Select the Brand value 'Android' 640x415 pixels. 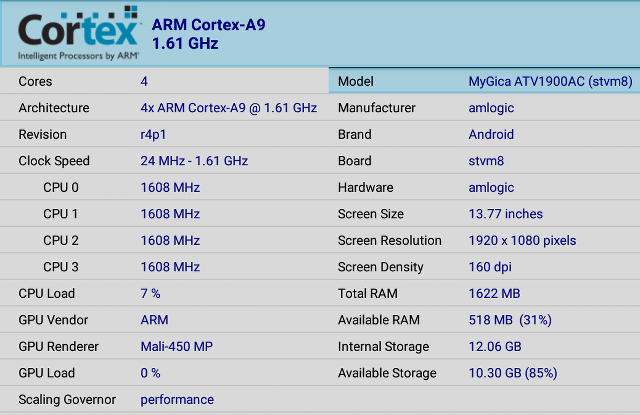pyautogui.click(x=491, y=134)
